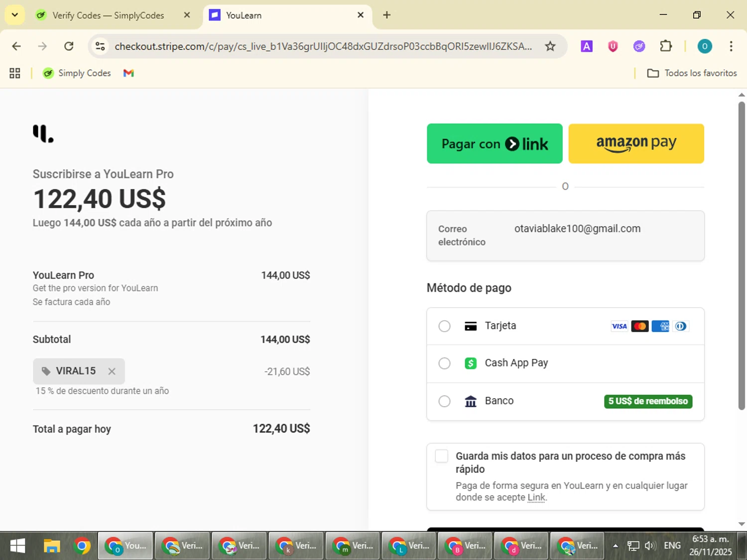This screenshot has width=747, height=560.
Task: Open the apps grid in bookmarks bar
Action: 15,73
